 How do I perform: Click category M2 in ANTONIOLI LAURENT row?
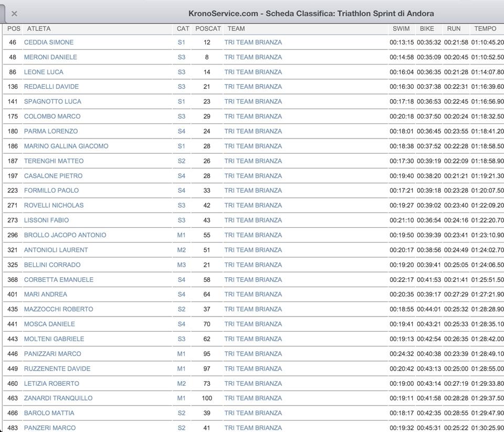(181, 250)
